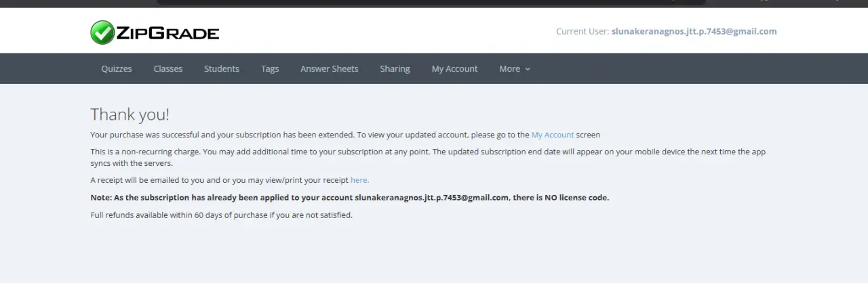
Task: Click the 'Your purchase was successful' sentence
Action: [345, 135]
